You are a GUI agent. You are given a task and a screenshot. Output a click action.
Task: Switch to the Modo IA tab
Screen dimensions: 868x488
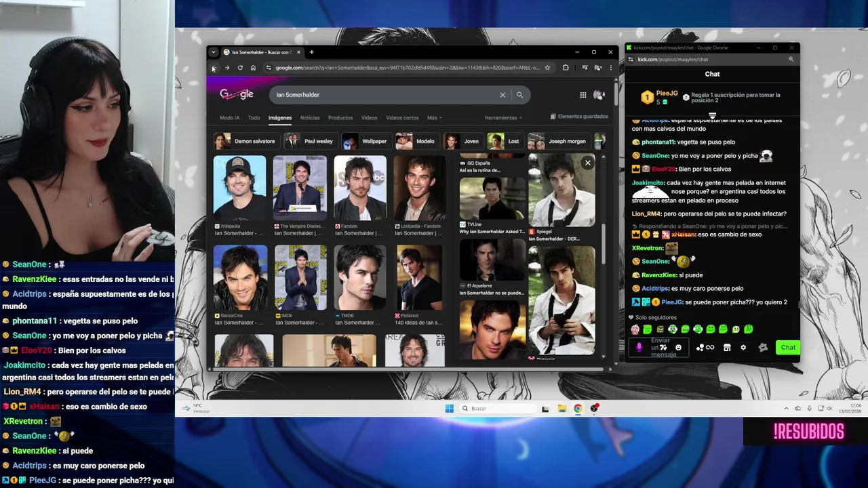pyautogui.click(x=229, y=118)
